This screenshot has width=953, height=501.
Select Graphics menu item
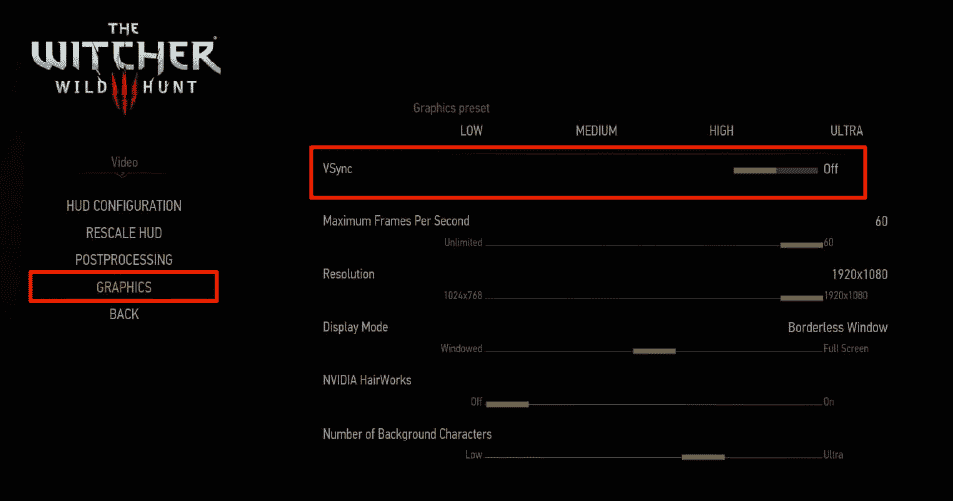tap(124, 287)
